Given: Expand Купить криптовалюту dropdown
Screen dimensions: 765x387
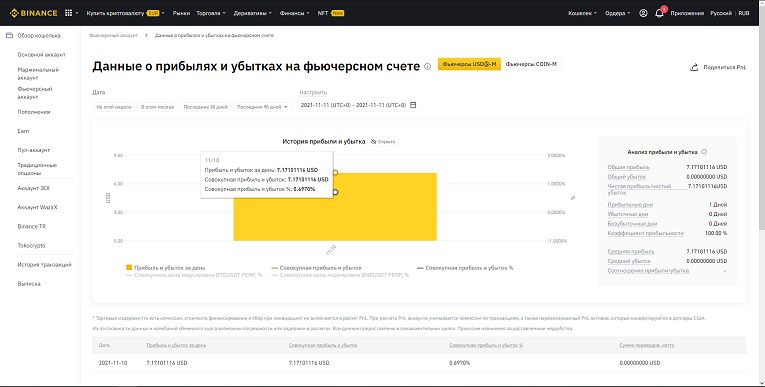Looking at the screenshot, I should coord(125,13).
